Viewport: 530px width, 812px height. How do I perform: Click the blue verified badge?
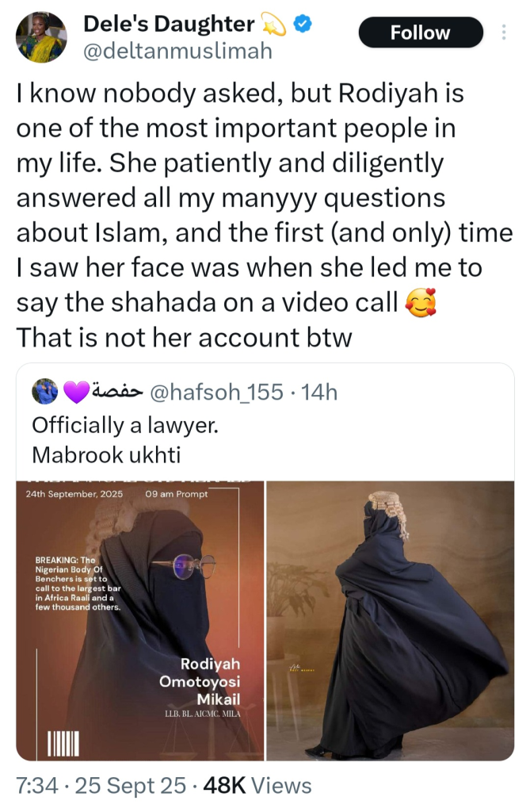[x=303, y=24]
